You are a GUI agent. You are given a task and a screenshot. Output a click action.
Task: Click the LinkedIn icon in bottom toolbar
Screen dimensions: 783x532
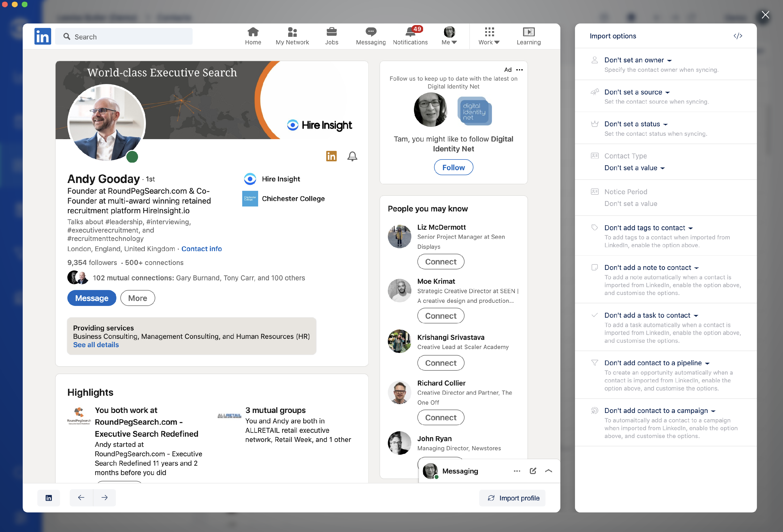49,498
